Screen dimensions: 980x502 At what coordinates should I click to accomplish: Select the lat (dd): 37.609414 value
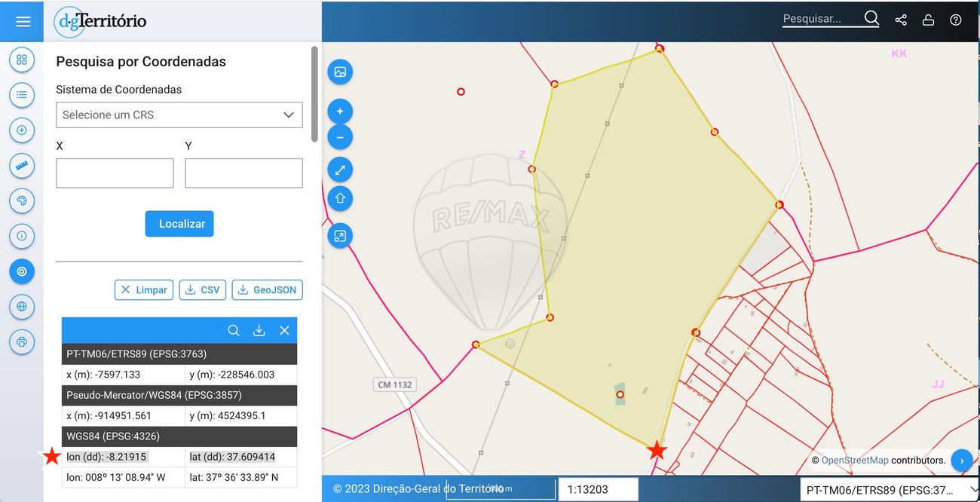tap(232, 457)
